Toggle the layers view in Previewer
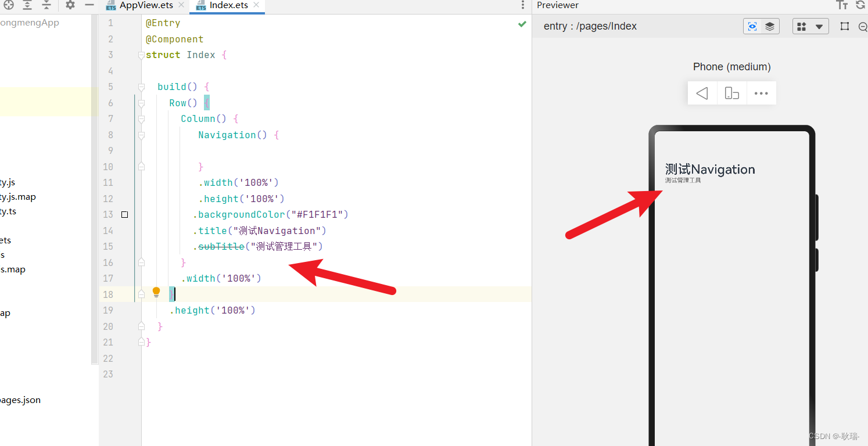This screenshot has height=446, width=868. [770, 27]
